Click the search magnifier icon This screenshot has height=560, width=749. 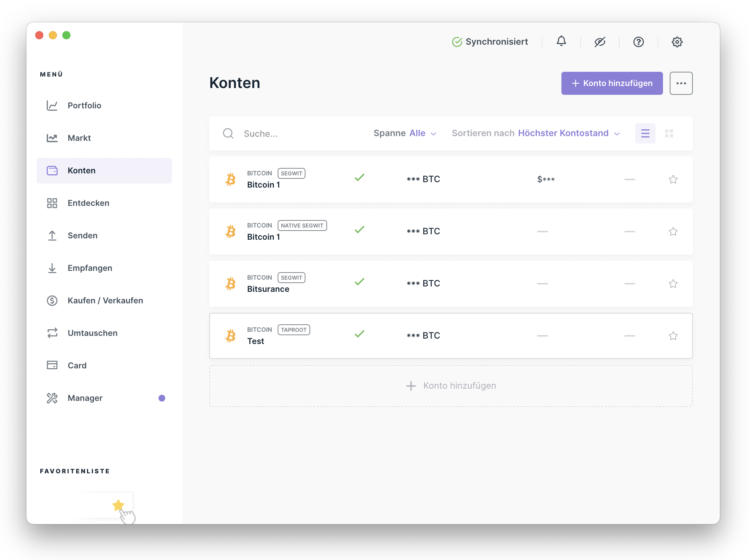tap(228, 133)
